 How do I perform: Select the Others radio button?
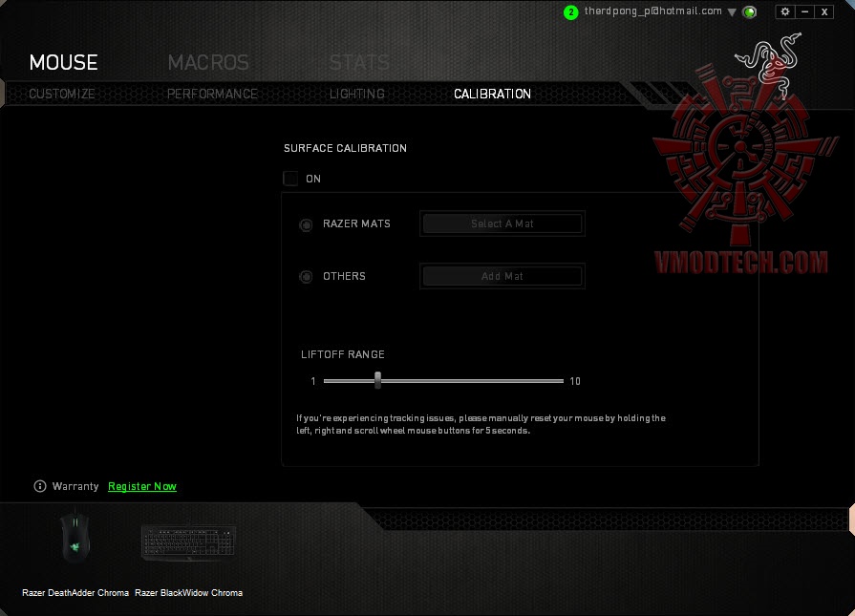[x=306, y=277]
